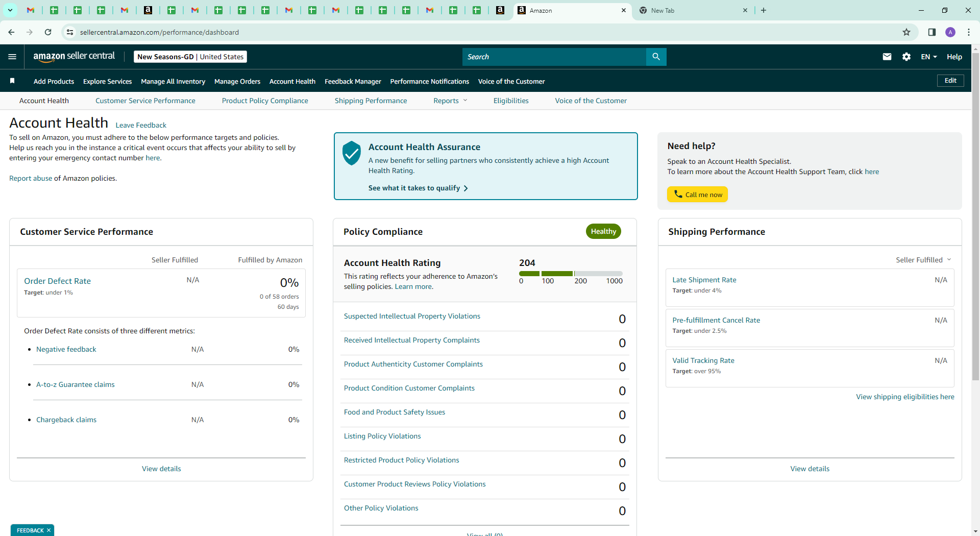Viewport: 980px width, 536px height.
Task: Open the A-to-z Guarantee claims link
Action: pyautogui.click(x=76, y=384)
